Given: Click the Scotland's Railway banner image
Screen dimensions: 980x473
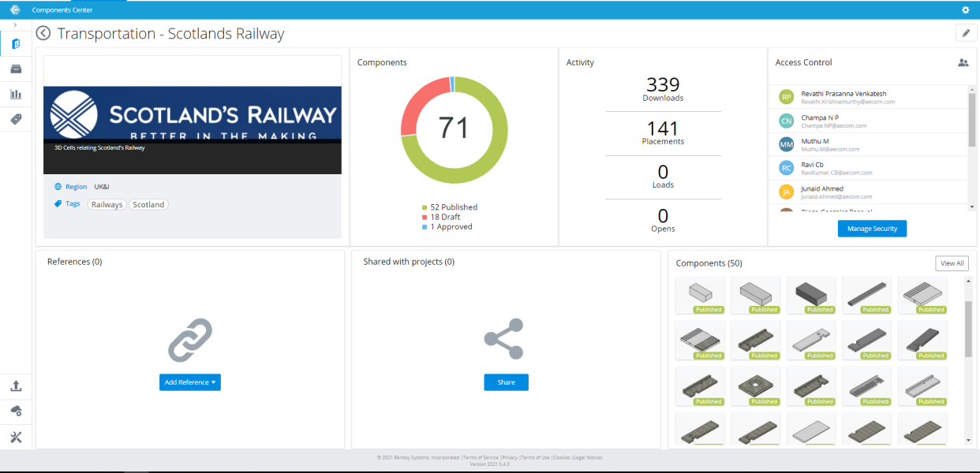Looking at the screenshot, I should click(193, 114).
